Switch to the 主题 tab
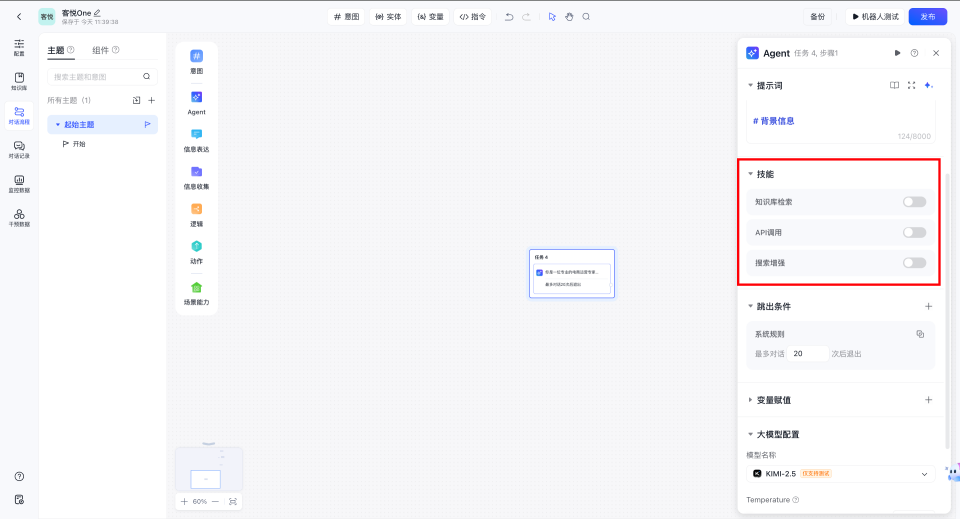The height and width of the screenshot is (519, 960). (x=56, y=50)
